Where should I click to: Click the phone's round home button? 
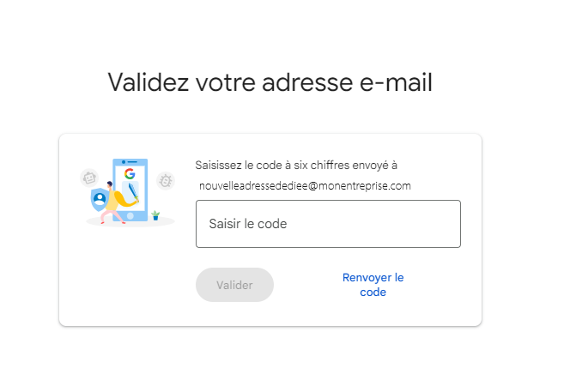tap(130, 216)
